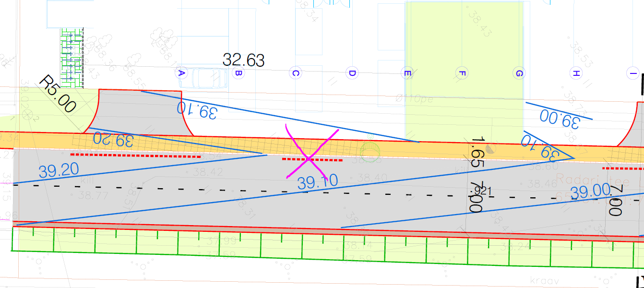Select the kraav ditch label

(543, 279)
